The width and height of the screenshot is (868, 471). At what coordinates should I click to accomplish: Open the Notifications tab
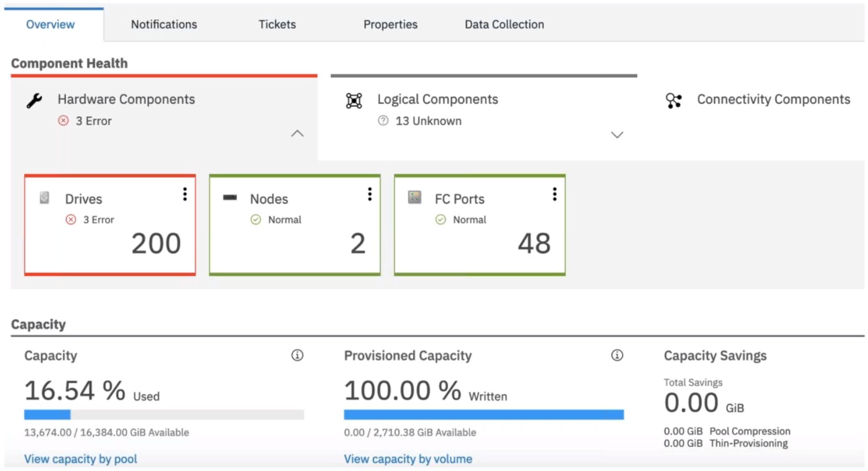pyautogui.click(x=164, y=24)
